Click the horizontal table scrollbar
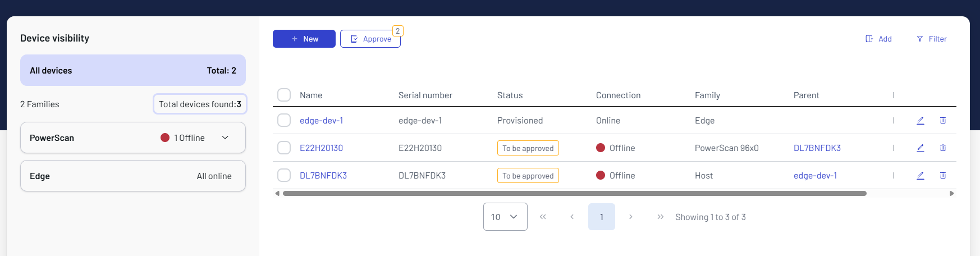The image size is (980, 256). [x=574, y=194]
